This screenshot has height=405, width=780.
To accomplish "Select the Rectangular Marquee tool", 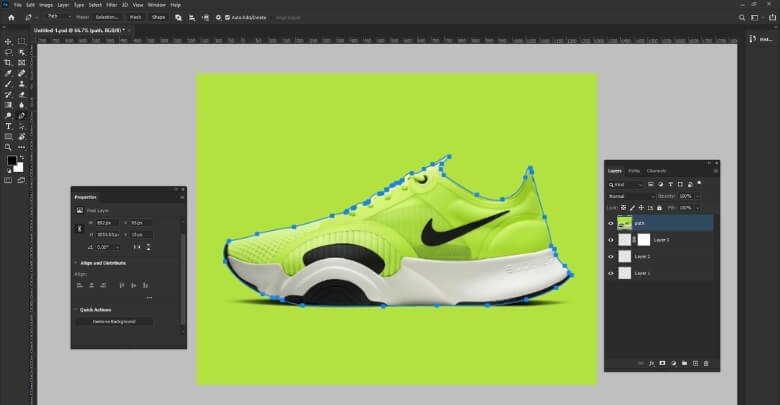I will pos(21,41).
